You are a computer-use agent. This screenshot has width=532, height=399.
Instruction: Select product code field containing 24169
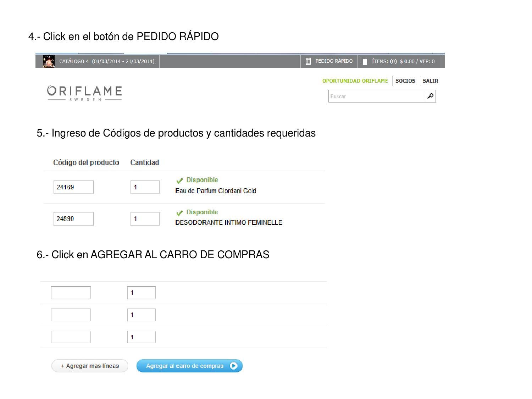74,187
